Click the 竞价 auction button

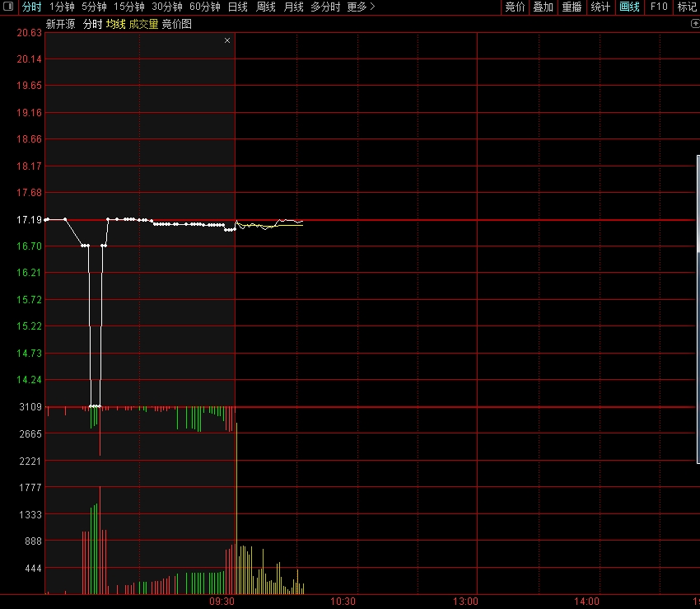[515, 7]
